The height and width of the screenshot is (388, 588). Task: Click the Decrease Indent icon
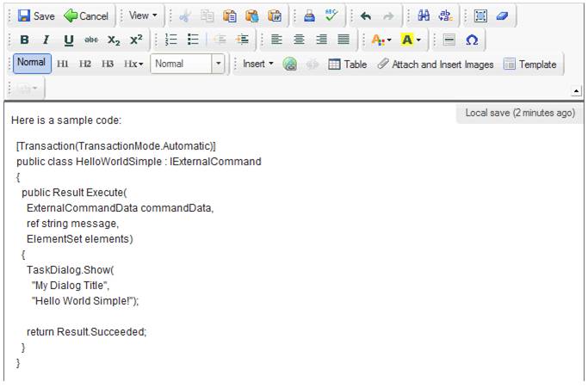click(x=220, y=40)
